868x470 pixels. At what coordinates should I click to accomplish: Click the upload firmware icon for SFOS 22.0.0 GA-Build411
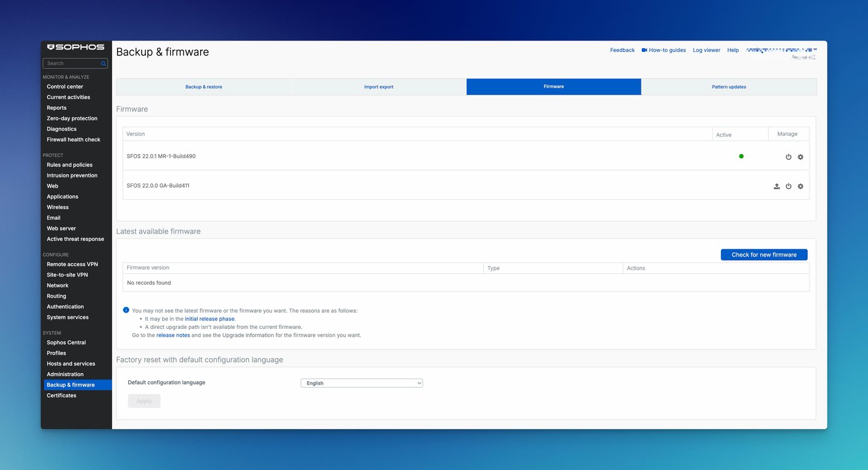777,186
